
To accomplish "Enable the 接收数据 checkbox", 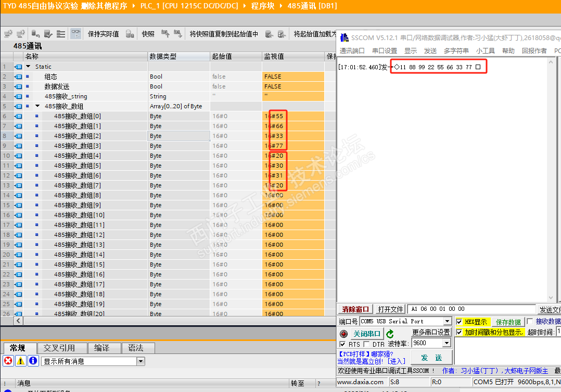I will coord(530,321).
